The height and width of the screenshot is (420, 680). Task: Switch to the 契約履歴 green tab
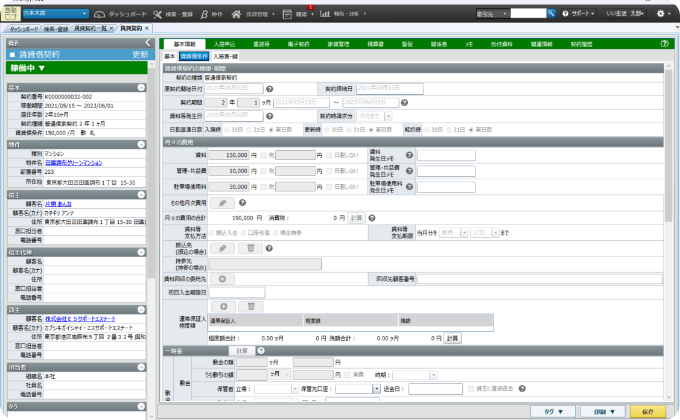coord(581,44)
